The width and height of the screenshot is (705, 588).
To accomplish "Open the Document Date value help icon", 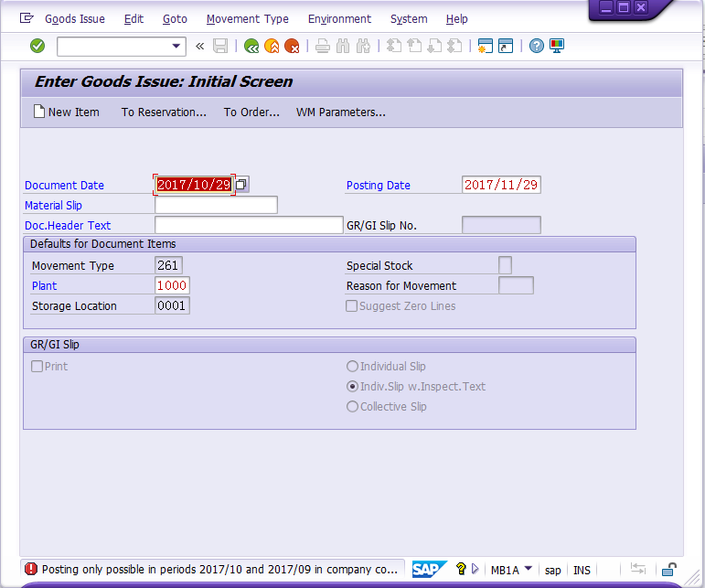I will click(x=241, y=185).
